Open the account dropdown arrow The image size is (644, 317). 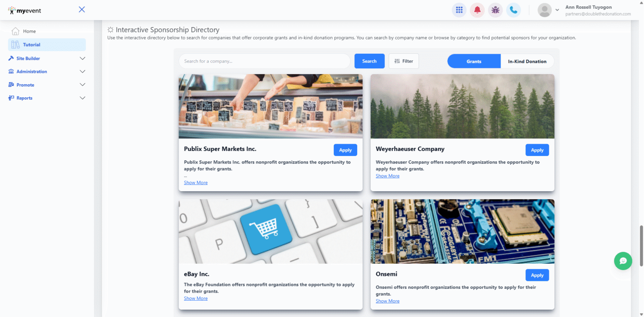coord(558,10)
